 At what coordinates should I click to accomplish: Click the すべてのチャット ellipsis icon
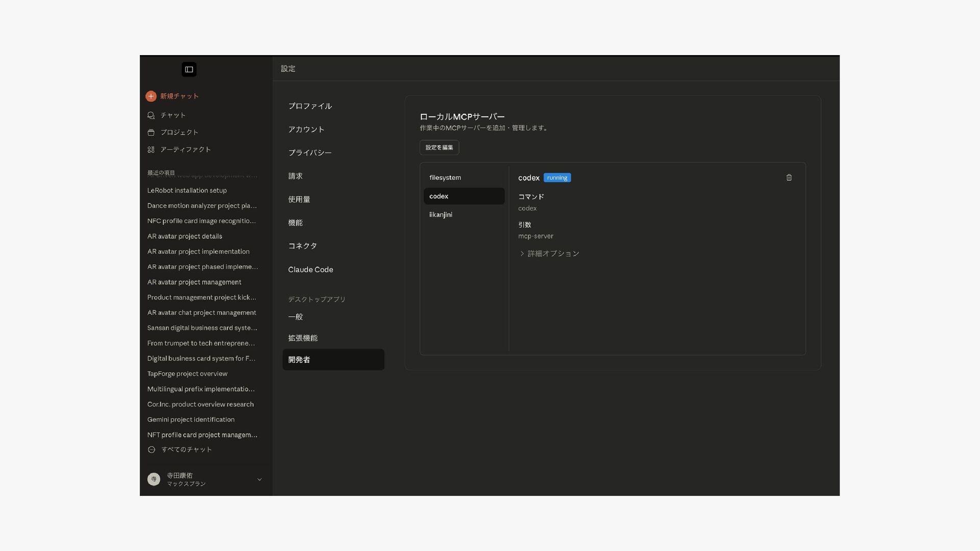coord(152,449)
